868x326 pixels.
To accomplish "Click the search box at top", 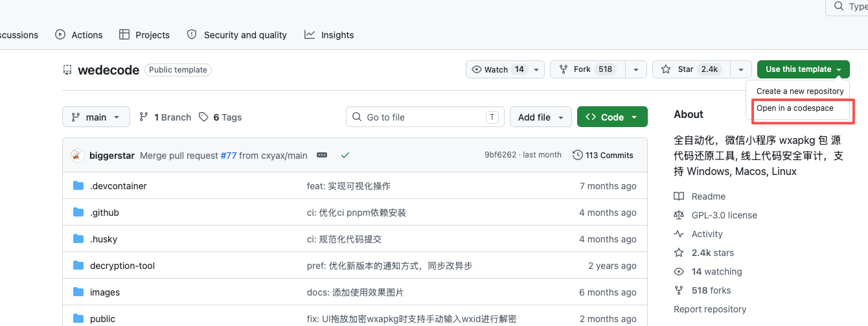I will [847, 6].
